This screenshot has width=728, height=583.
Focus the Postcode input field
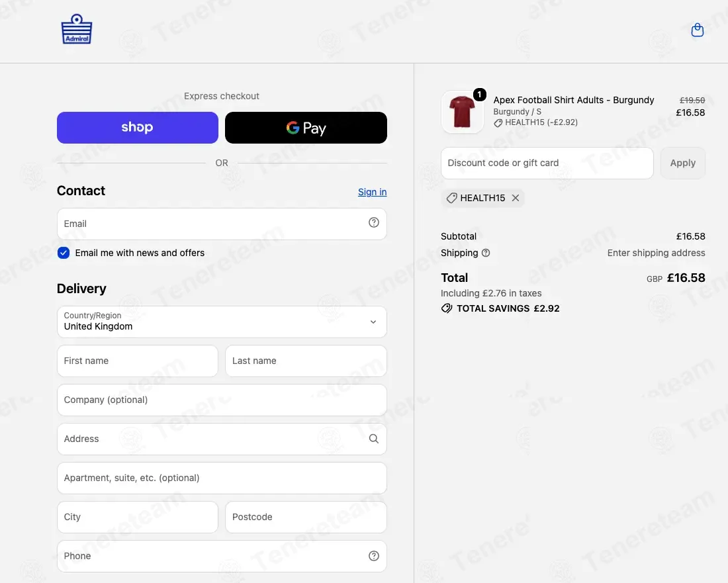(306, 517)
